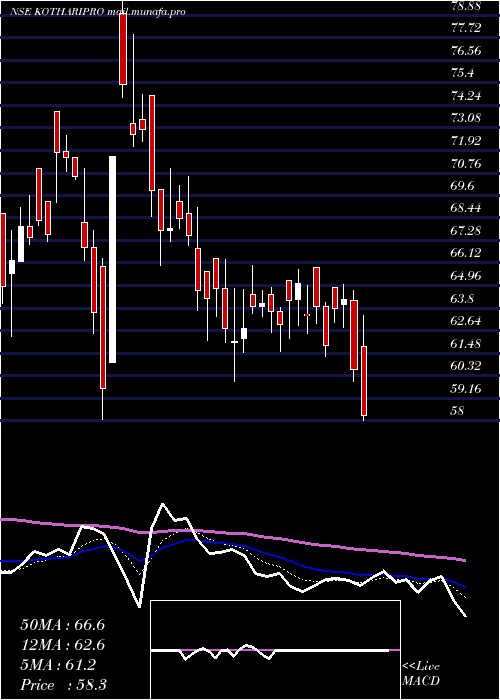Click the 73.08 price axis label
The image size is (500, 700).
[467, 118]
